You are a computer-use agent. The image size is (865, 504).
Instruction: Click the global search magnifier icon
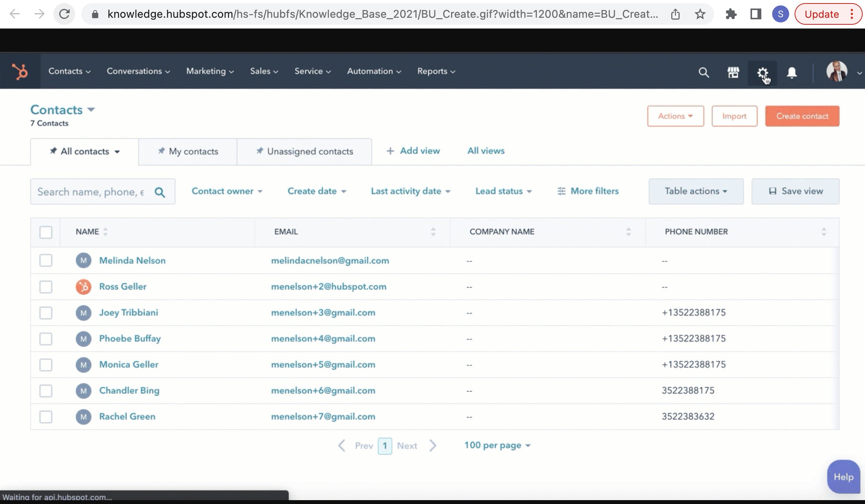[704, 72]
